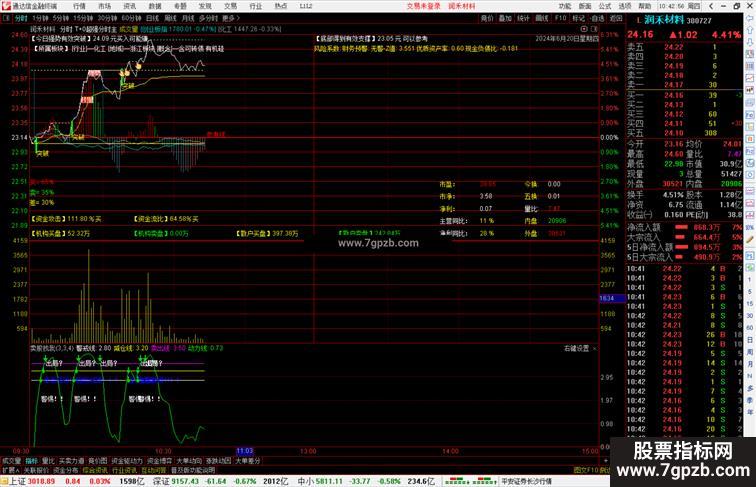Screen dimensions: 756x487
Task: Click the 11:03 time marker on time axis
Action: [x=244, y=451]
